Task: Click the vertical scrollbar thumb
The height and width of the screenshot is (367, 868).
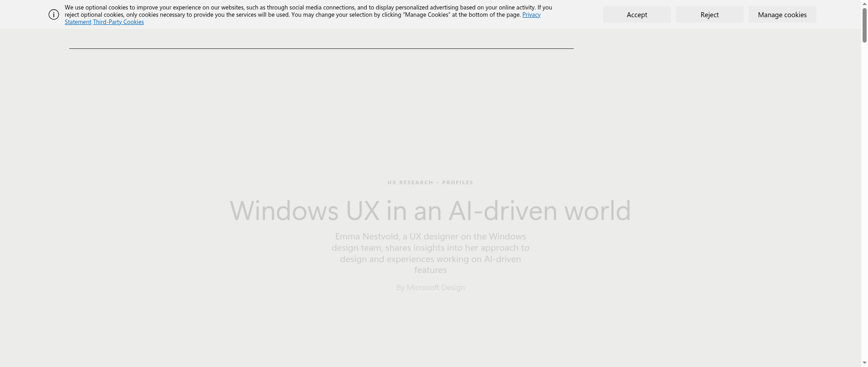Action: coord(864,25)
